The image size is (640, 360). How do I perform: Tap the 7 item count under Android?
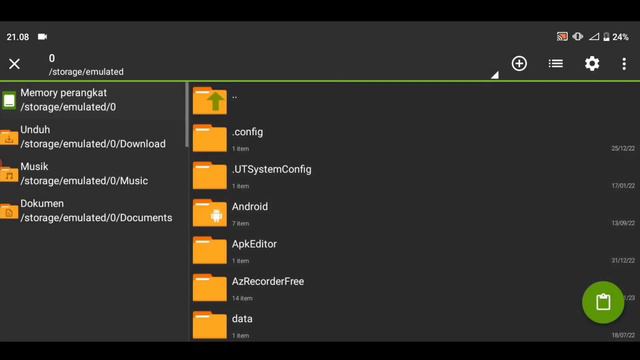240,224
